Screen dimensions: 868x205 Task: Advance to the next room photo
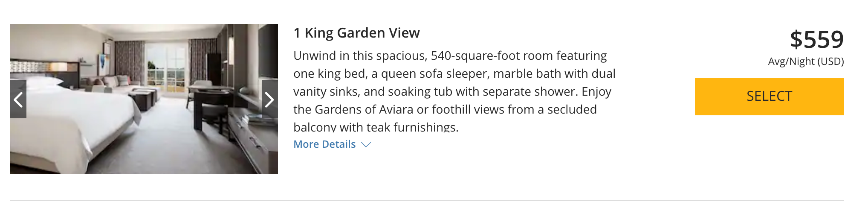269,100
